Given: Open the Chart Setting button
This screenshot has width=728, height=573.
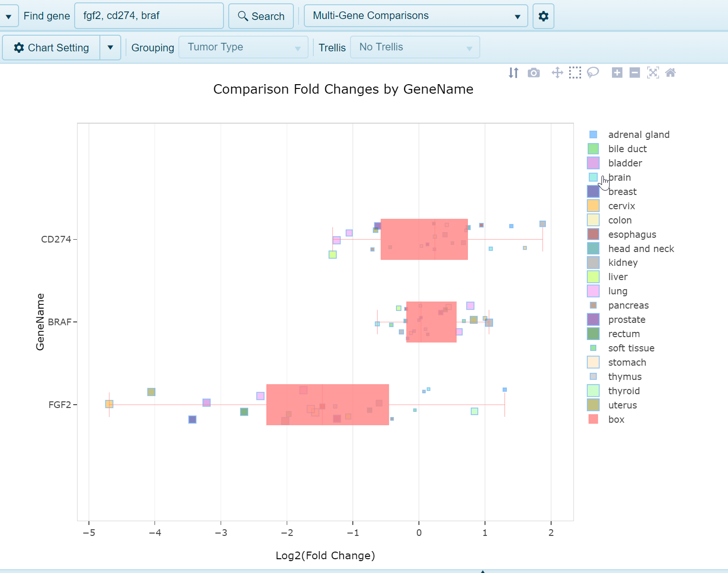Looking at the screenshot, I should [x=51, y=48].
